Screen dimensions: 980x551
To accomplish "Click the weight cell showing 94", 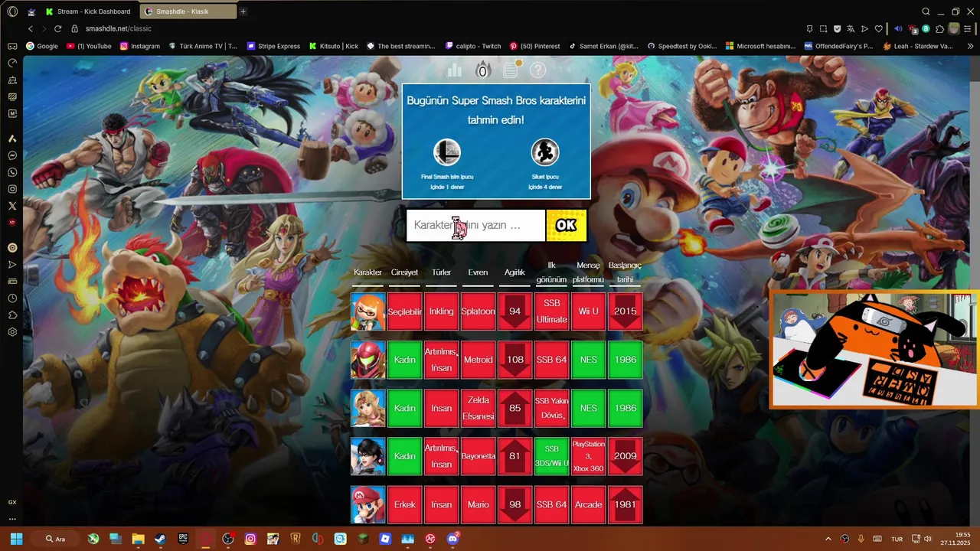I will (514, 311).
